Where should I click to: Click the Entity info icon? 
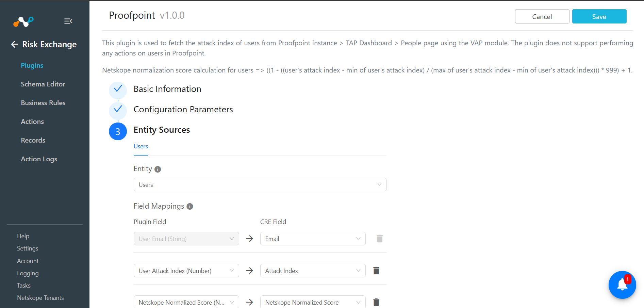pyautogui.click(x=158, y=169)
